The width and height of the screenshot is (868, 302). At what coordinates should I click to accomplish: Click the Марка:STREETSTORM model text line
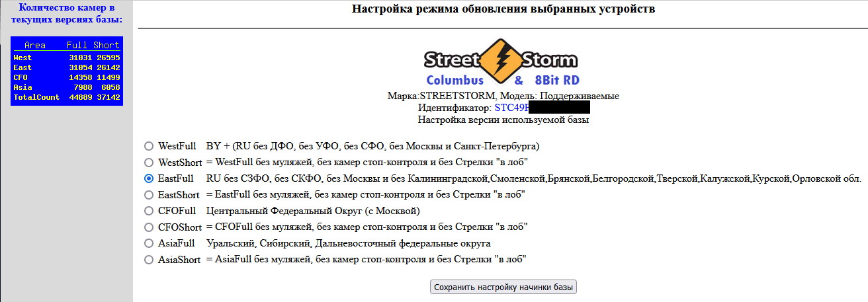pos(503,96)
